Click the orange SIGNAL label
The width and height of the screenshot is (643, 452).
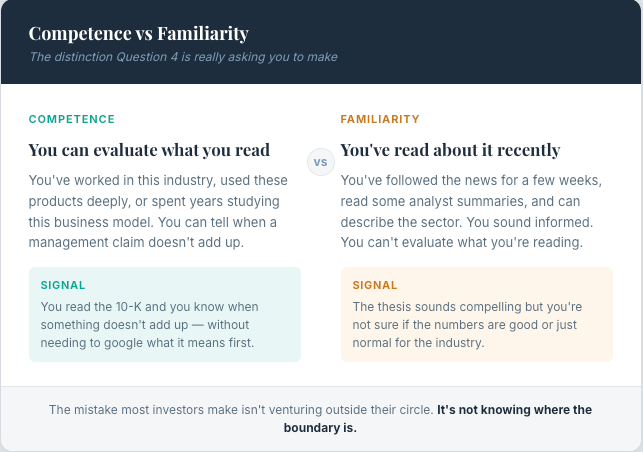375,285
